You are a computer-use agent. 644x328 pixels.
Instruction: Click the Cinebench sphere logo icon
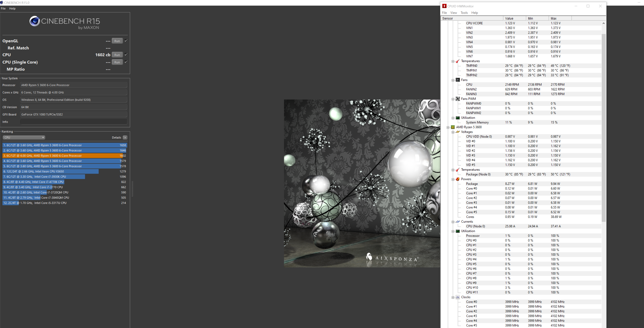click(34, 21)
